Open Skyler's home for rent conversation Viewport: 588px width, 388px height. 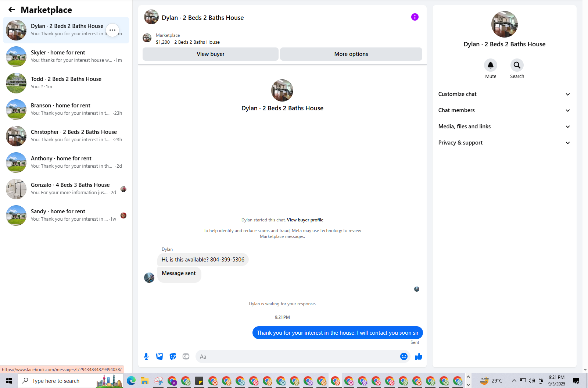click(x=66, y=57)
